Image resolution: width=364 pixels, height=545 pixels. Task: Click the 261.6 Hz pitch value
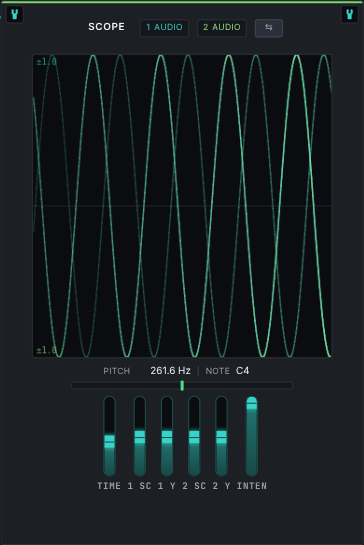click(x=170, y=371)
